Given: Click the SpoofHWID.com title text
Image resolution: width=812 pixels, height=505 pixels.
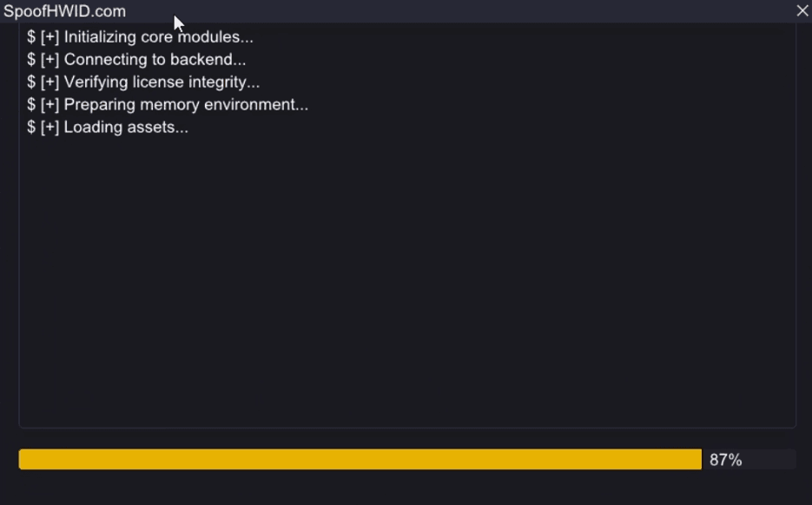Looking at the screenshot, I should 65,11.
